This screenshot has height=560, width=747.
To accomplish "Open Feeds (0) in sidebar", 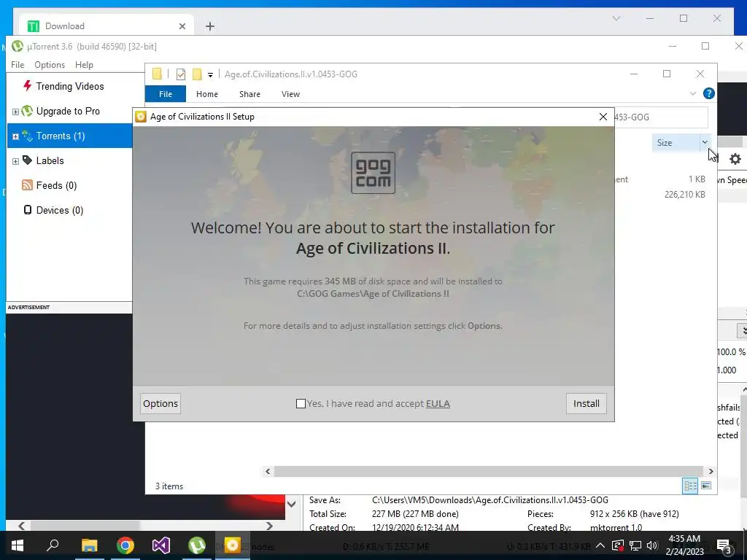I will 56,185.
